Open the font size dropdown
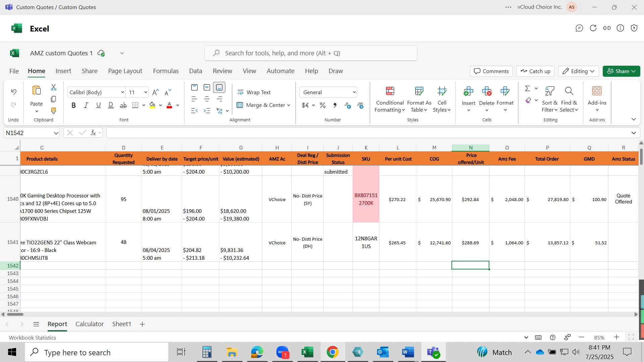Screen dimensions: 644x362 pos(146,92)
